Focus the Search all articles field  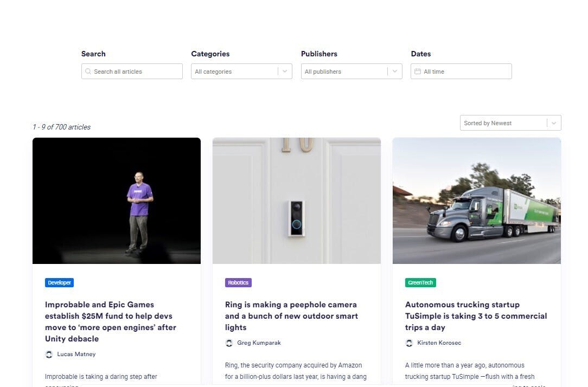coord(132,71)
